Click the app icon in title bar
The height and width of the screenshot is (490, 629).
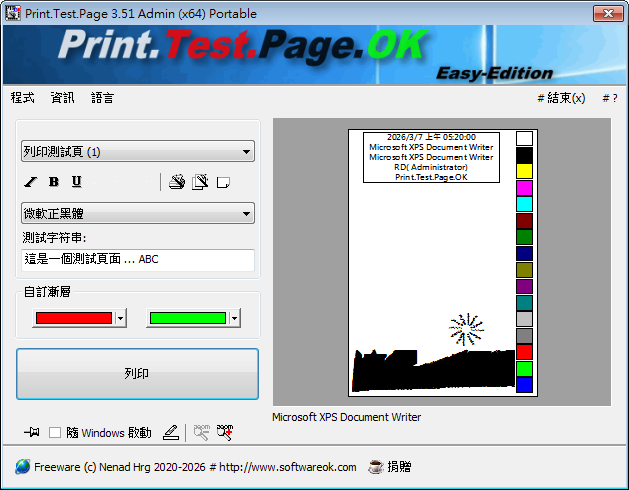[12, 13]
